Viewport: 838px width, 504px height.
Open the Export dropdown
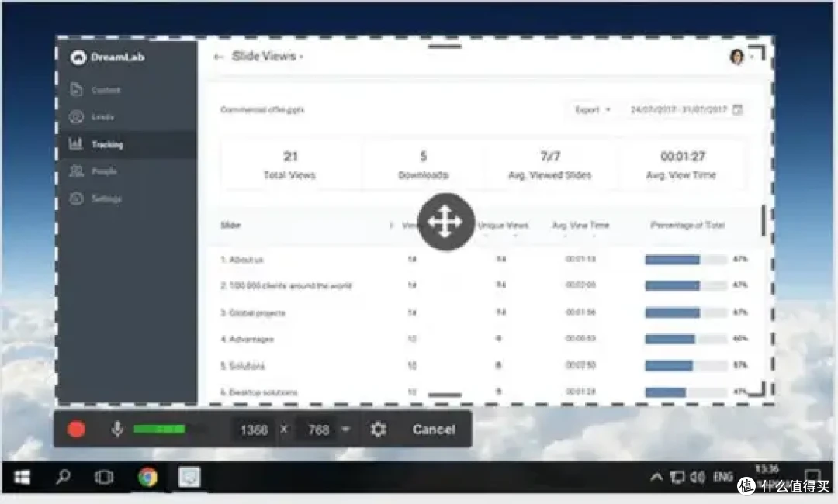click(592, 109)
